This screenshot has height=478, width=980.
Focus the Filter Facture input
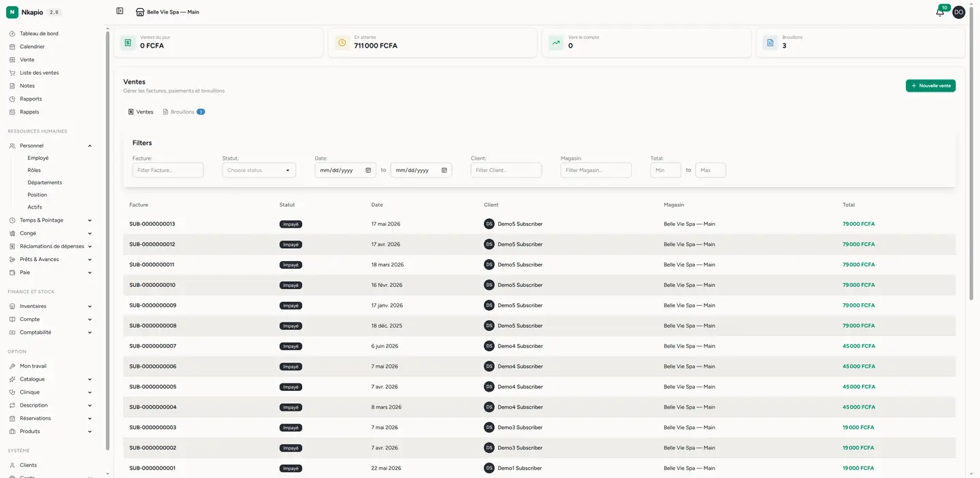(x=168, y=170)
